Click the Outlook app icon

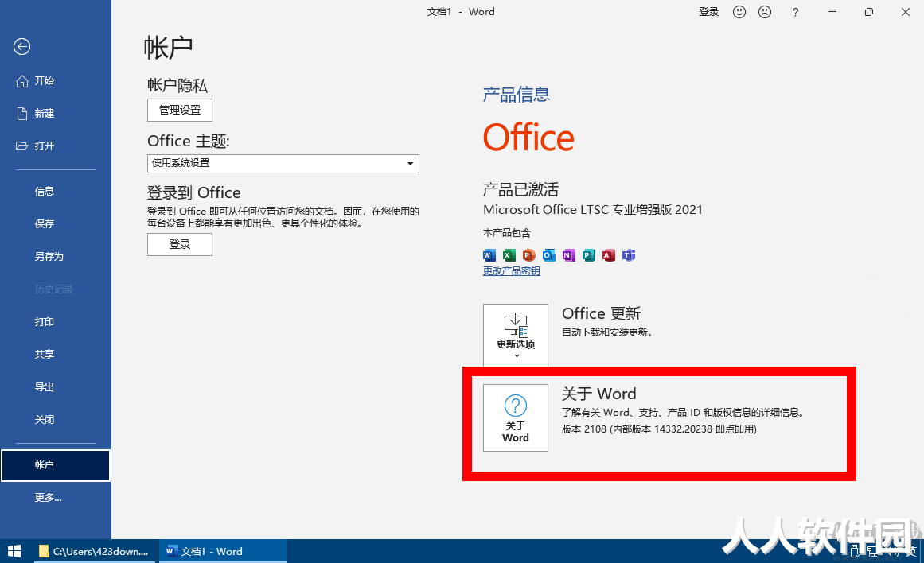coord(548,255)
